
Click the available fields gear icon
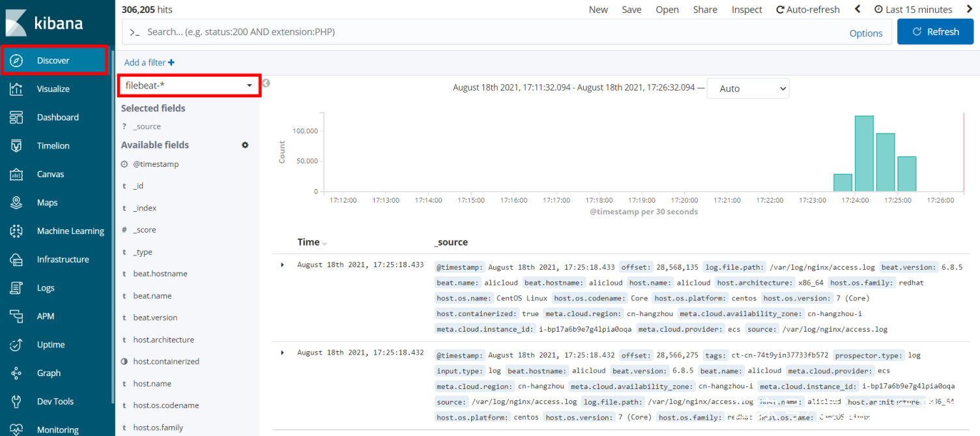pyautogui.click(x=245, y=145)
